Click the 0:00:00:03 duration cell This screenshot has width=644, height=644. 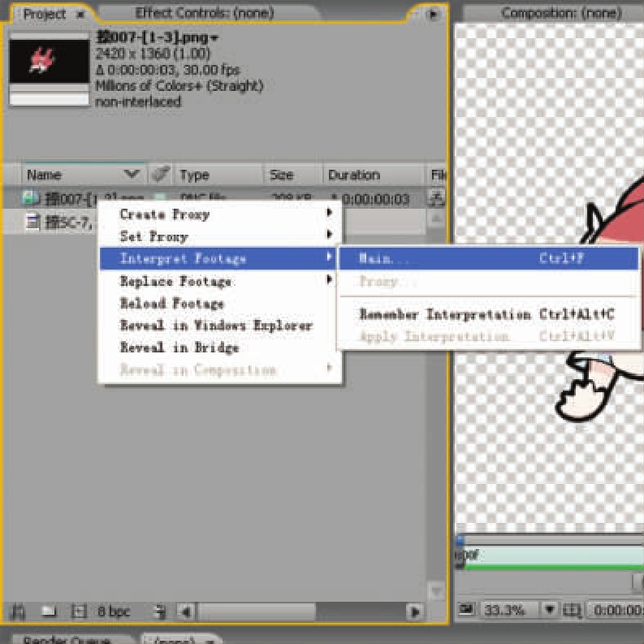[x=375, y=199]
